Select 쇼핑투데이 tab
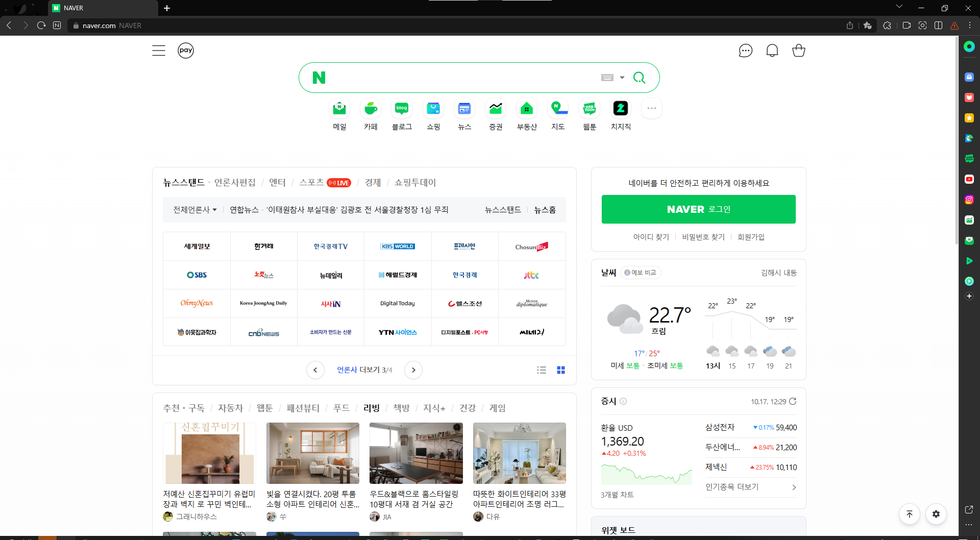Viewport: 980px width, 540px height. pyautogui.click(x=415, y=183)
